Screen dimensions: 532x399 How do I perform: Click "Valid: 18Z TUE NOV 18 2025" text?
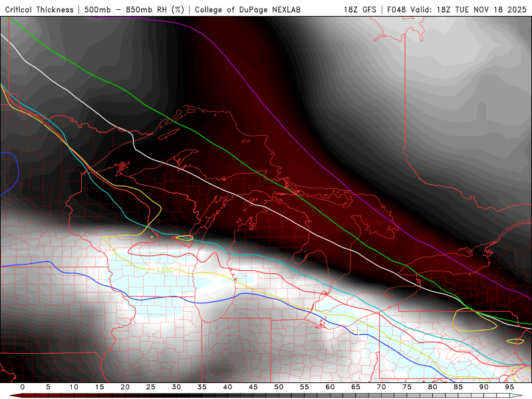tap(469, 9)
